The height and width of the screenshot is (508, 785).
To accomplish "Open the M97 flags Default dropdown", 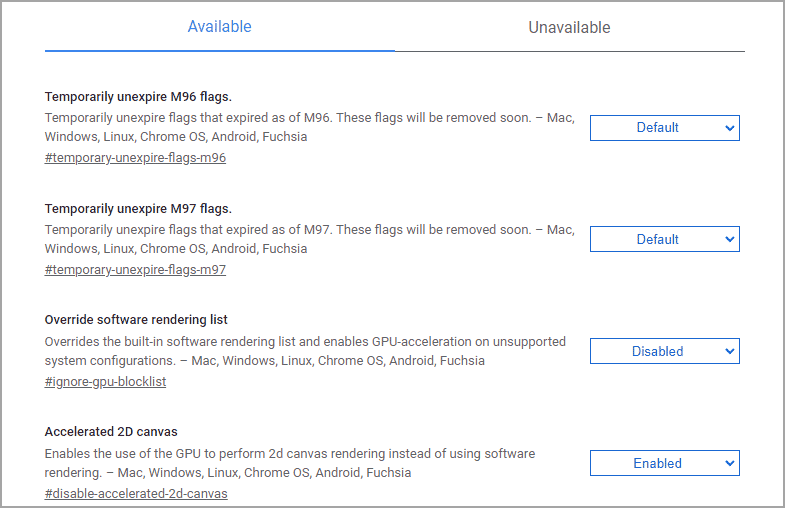I will [x=664, y=239].
